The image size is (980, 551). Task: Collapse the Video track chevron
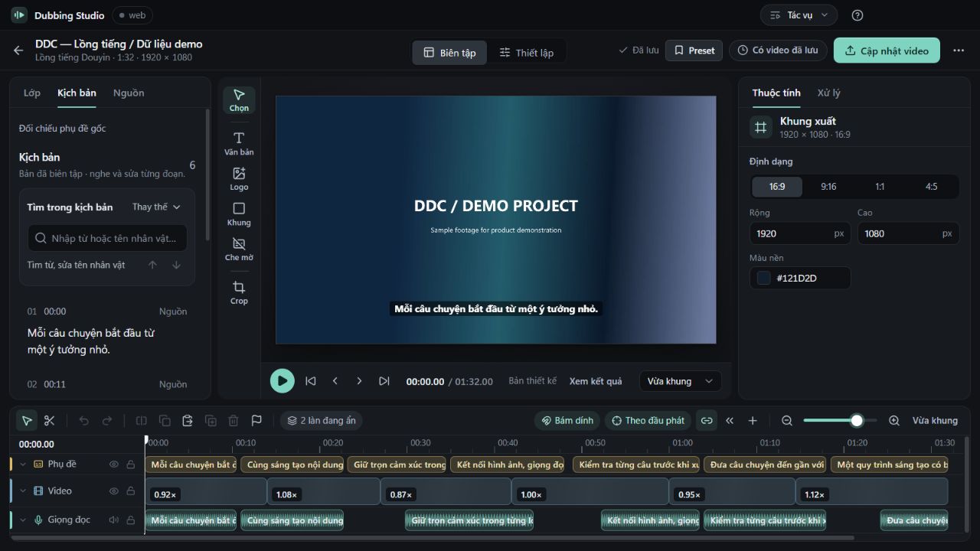[23, 491]
